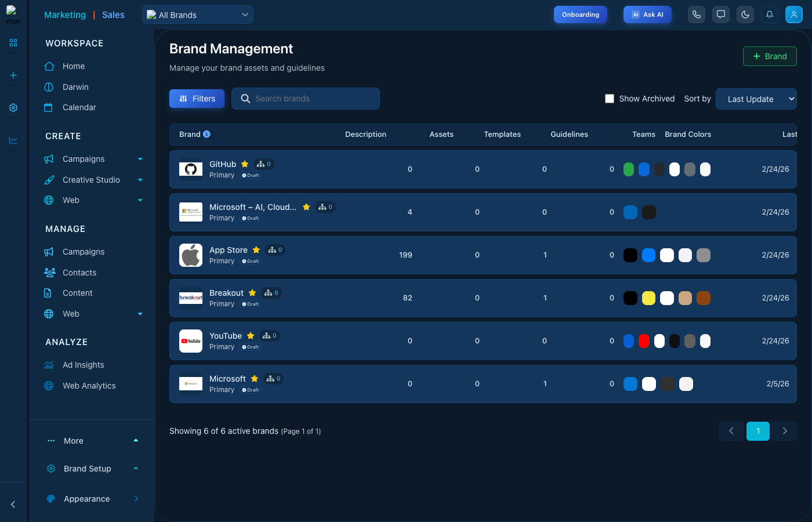Open the user profile avatar
Screen dimensions: 812x522
(x=794, y=14)
